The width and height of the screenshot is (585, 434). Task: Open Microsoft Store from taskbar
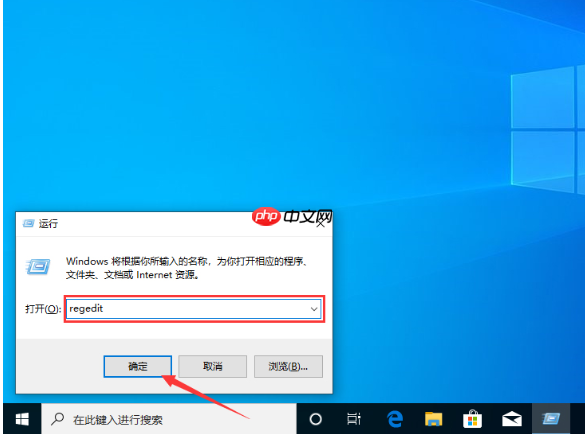(x=472, y=419)
